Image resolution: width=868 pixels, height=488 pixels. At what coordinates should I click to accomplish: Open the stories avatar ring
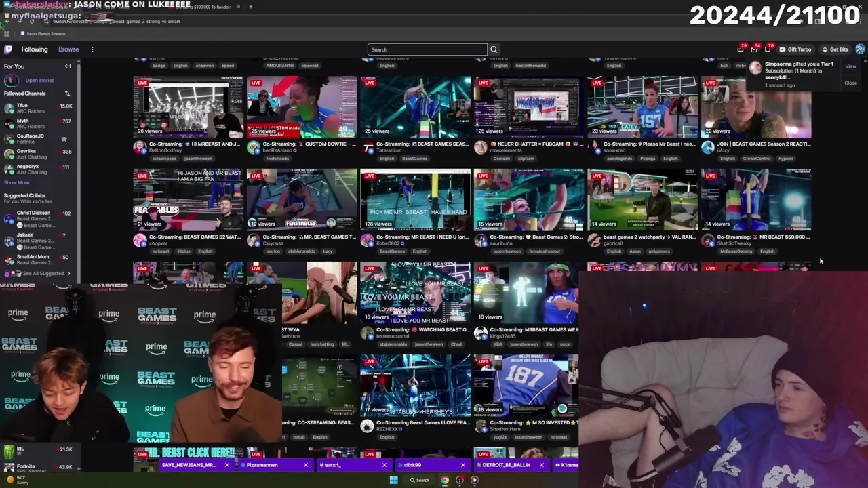tap(12, 80)
